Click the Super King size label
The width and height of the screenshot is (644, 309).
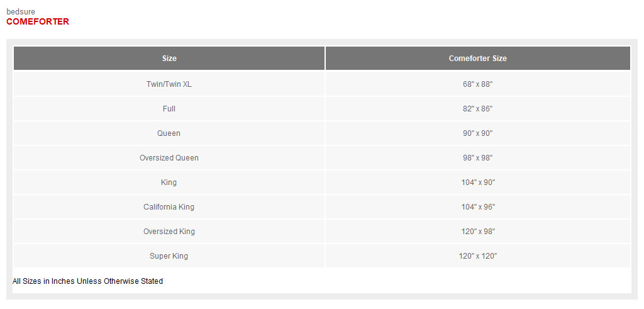point(169,256)
